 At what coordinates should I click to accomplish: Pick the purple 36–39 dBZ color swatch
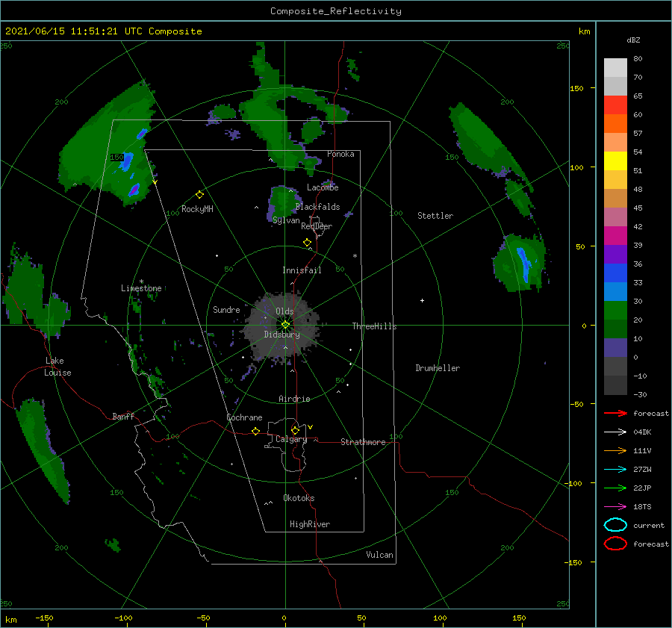point(615,254)
